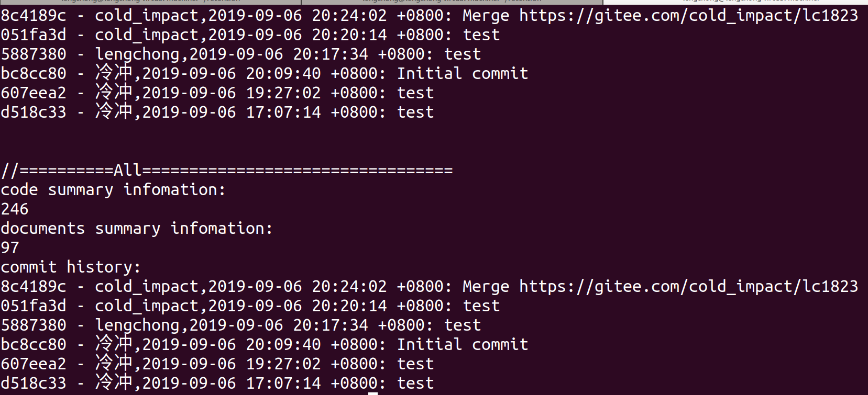Click "Initial commit" text in the bottom listing
Viewport: 868px width, 395px height.
462,345
